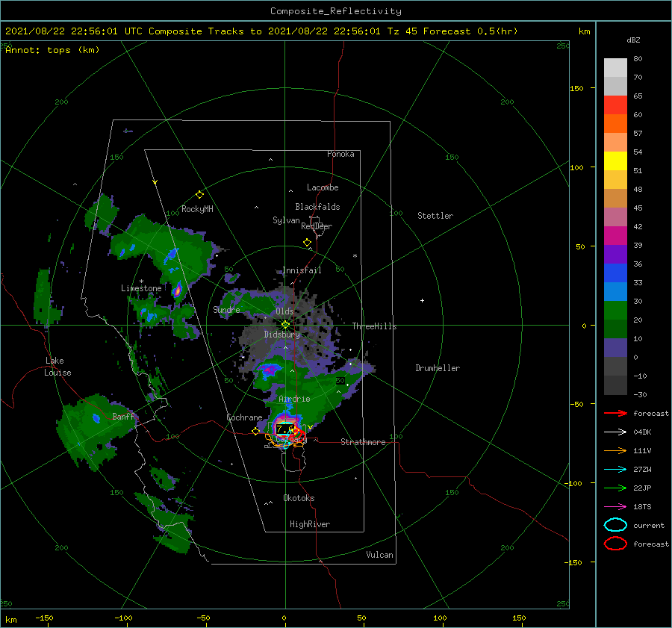Screen dimensions: 672x628
Task: Click the Okotoks town label
Action: click(299, 498)
